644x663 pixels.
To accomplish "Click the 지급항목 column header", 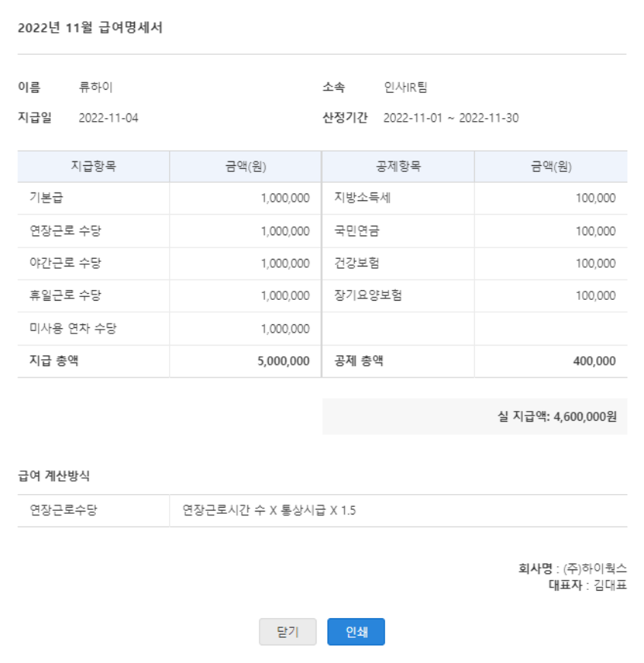I will 93,167.
